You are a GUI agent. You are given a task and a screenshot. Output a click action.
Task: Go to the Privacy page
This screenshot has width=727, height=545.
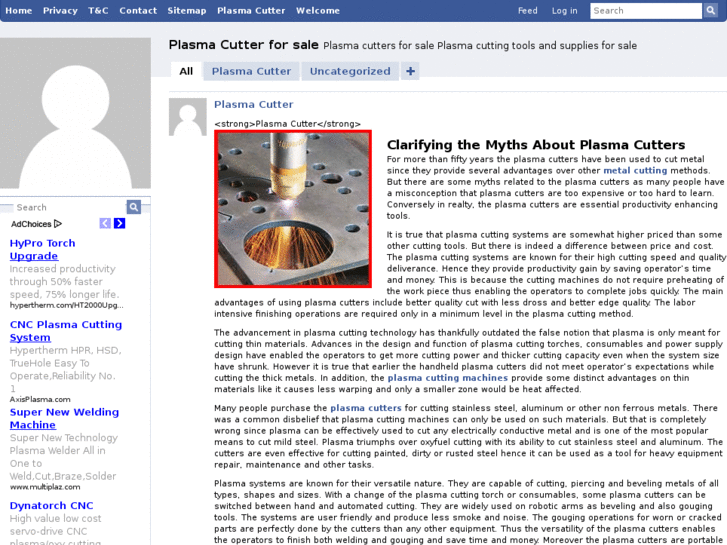[60, 10]
